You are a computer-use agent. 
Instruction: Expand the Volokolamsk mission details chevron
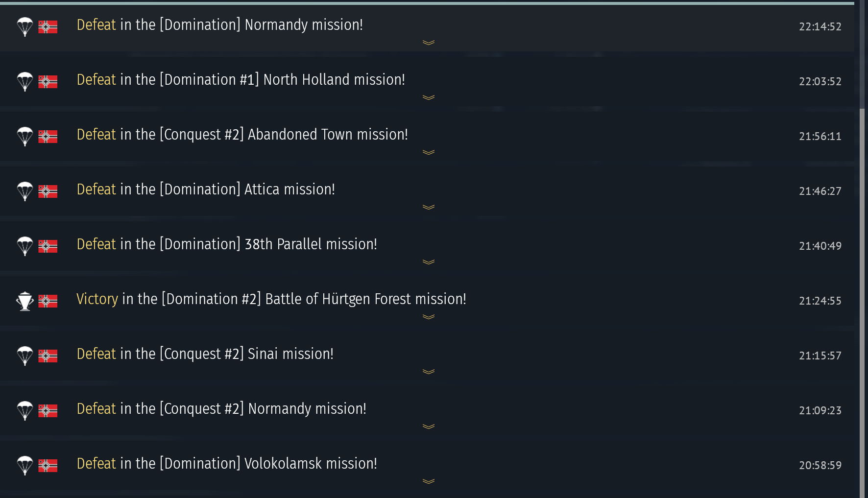click(429, 481)
